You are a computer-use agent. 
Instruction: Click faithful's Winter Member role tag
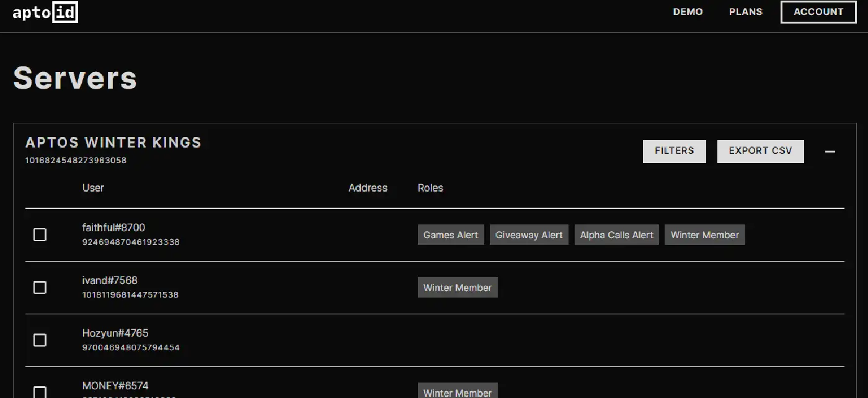click(704, 235)
